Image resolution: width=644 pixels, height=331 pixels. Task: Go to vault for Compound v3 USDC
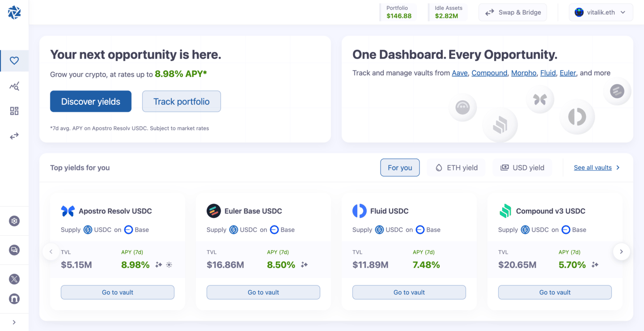555,293
